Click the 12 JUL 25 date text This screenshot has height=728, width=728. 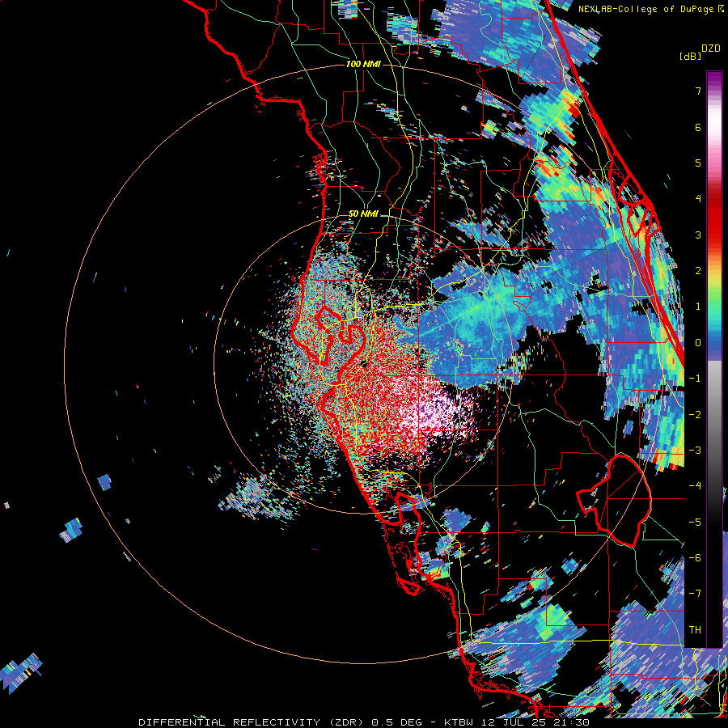516,722
